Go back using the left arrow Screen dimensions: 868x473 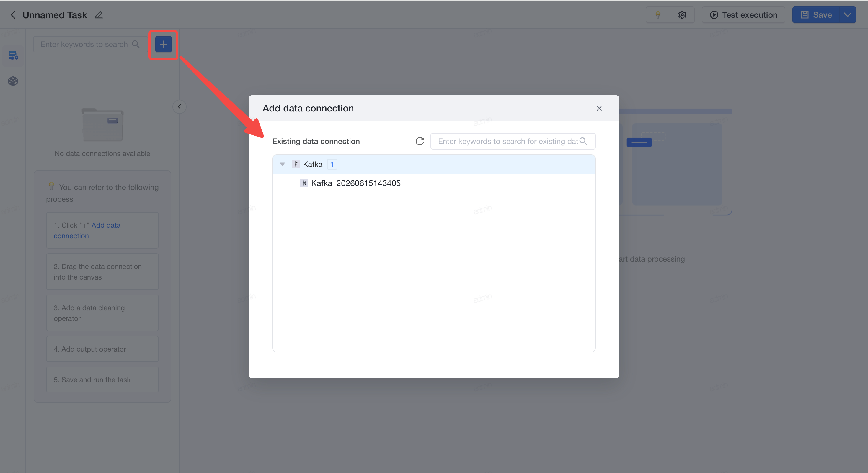13,15
